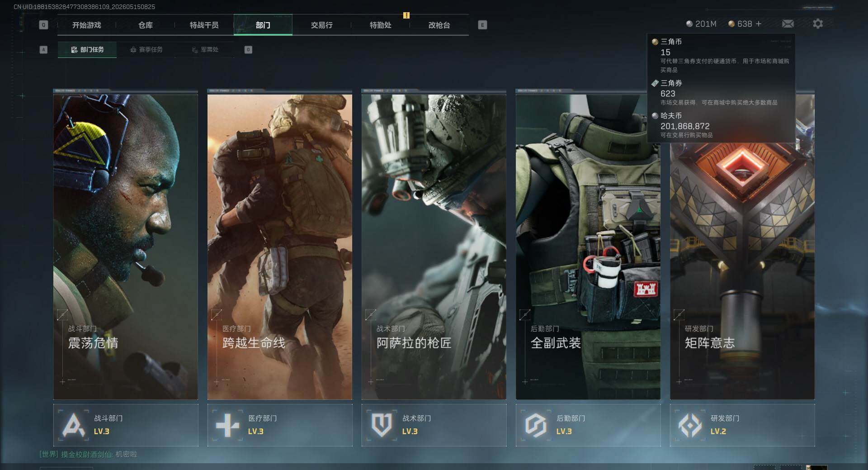Click the 201M Haf coin icon
Image resolution: width=868 pixels, height=470 pixels.
click(x=689, y=24)
